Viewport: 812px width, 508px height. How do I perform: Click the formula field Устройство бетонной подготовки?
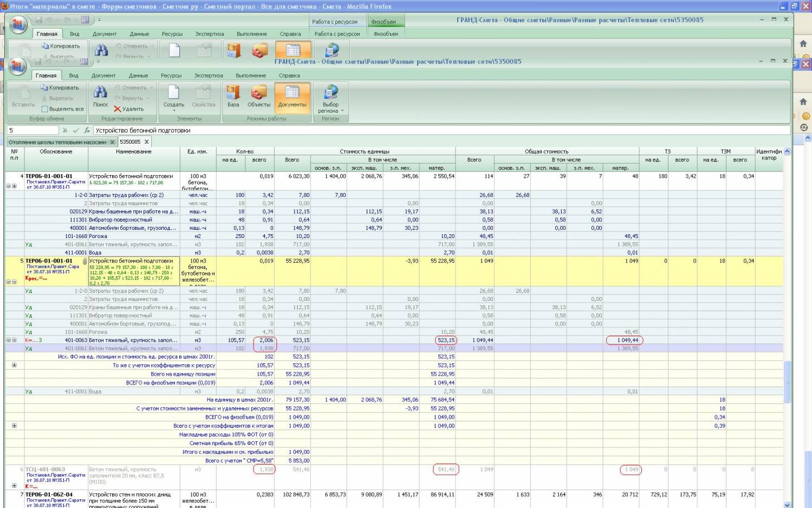pos(441,131)
